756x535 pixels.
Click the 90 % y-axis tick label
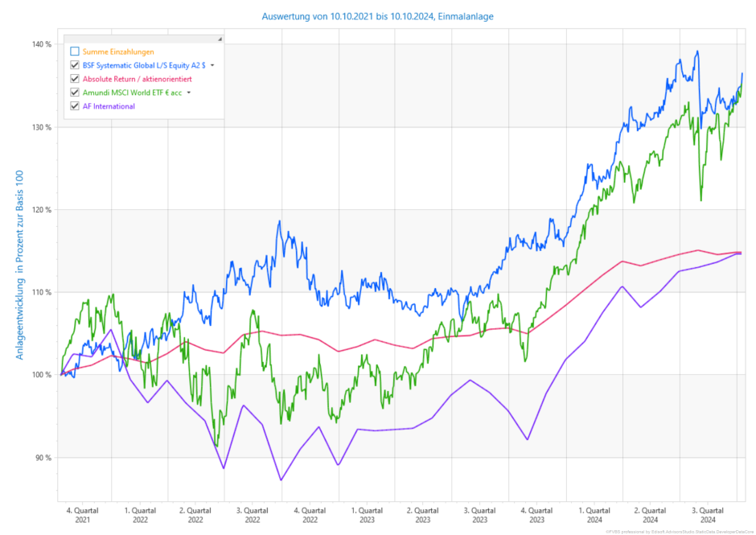pyautogui.click(x=43, y=458)
